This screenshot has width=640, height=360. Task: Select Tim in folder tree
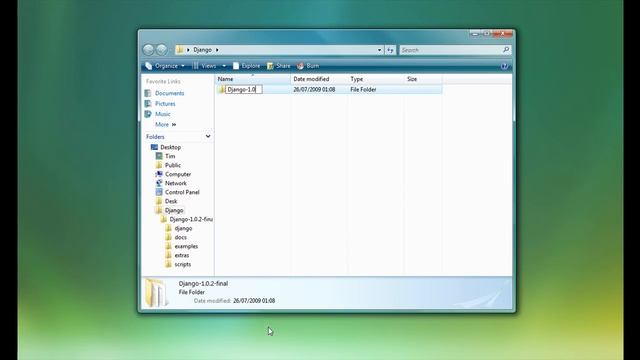pos(170,156)
